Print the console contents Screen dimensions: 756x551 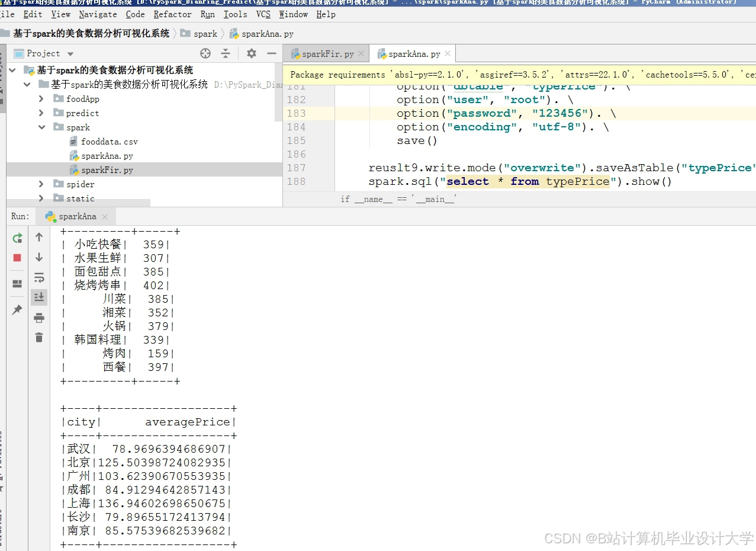click(x=39, y=318)
